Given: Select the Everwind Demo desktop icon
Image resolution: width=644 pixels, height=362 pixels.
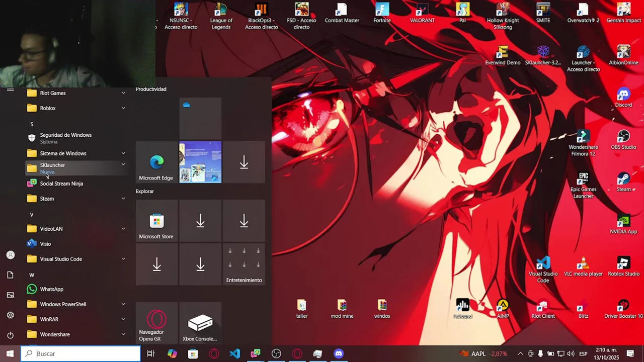Looking at the screenshot, I should [503, 55].
